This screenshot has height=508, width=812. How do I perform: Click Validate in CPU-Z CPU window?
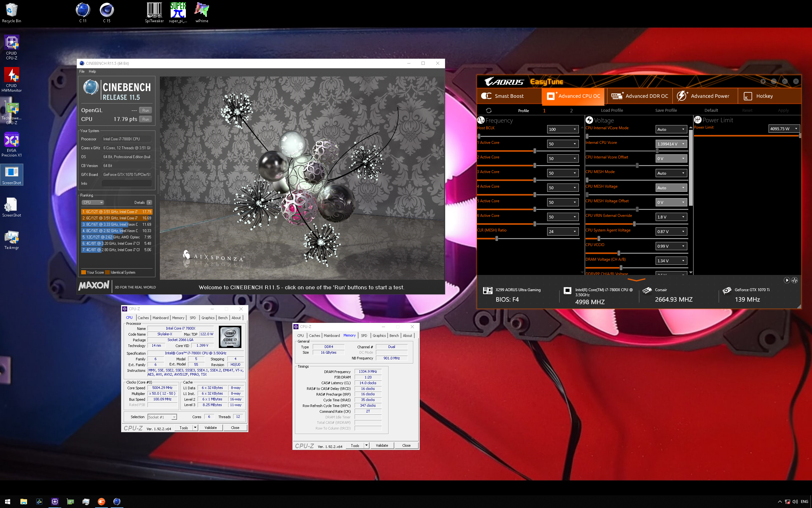tap(211, 428)
